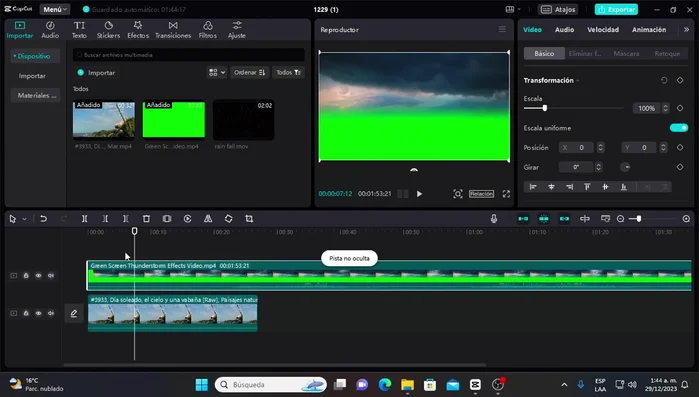Click the split clip tool
699x397 pixels.
84,219
